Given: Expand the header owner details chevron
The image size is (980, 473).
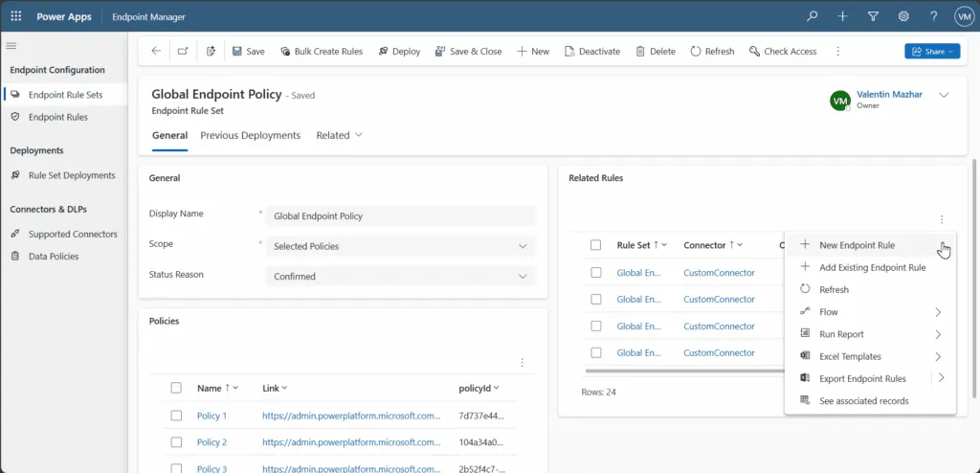Looking at the screenshot, I should (x=944, y=95).
